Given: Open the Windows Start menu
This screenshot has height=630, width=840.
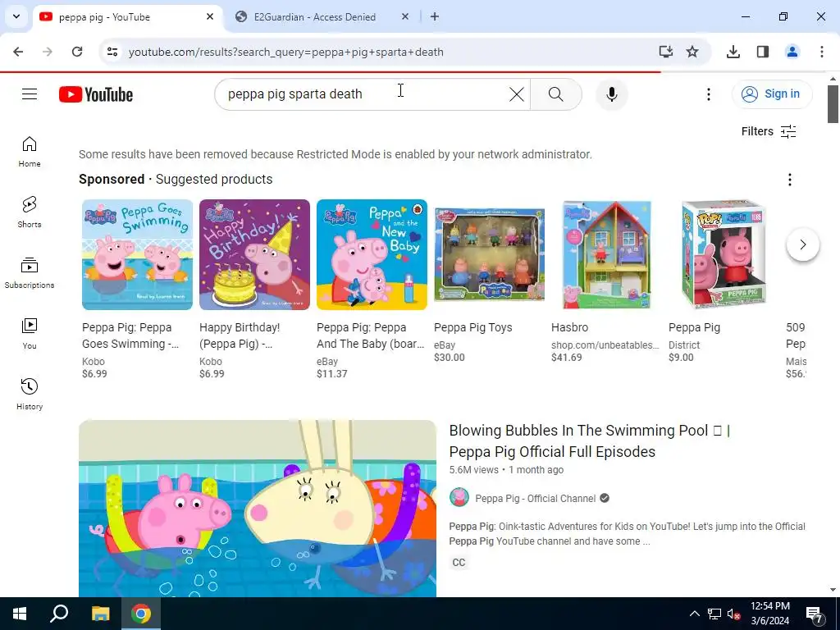Looking at the screenshot, I should (20, 614).
